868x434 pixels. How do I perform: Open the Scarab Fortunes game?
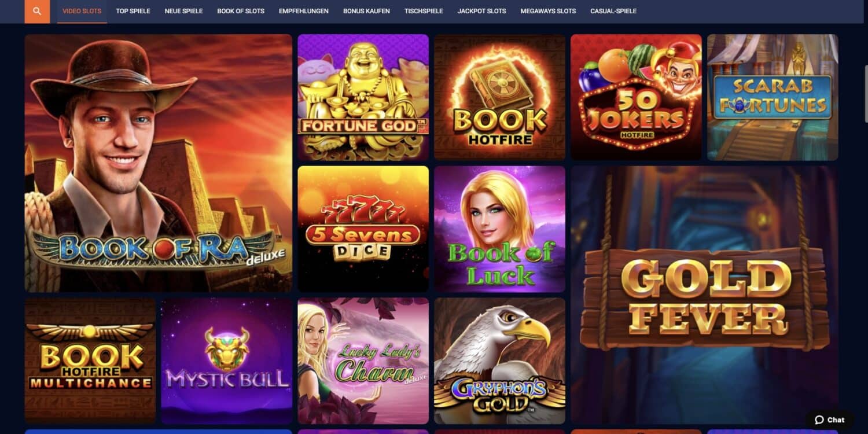click(x=773, y=97)
